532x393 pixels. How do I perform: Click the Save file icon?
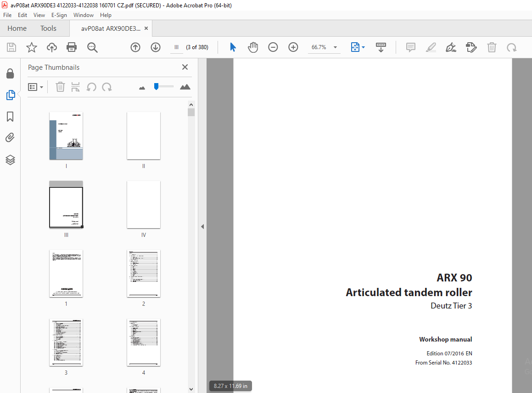11,47
